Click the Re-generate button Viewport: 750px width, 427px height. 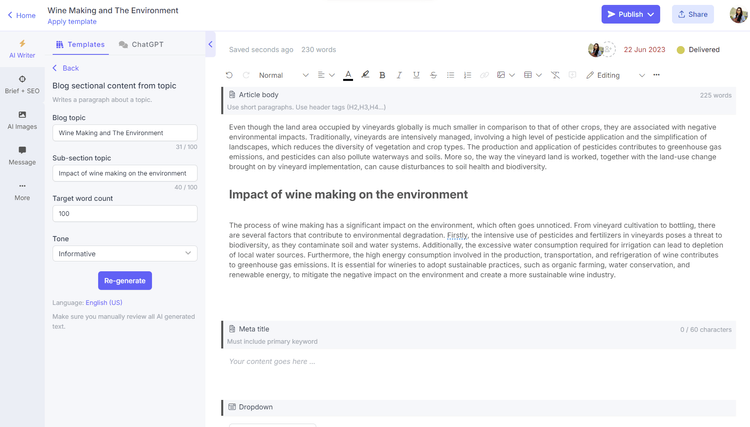tap(125, 281)
